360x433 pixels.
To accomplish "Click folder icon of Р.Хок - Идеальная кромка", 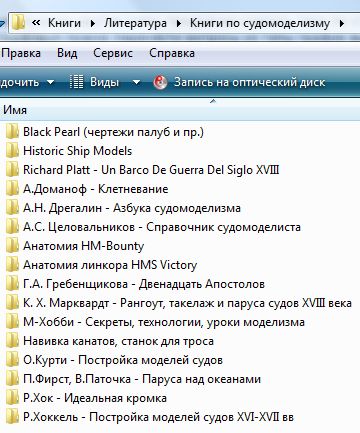I will point(12,398).
